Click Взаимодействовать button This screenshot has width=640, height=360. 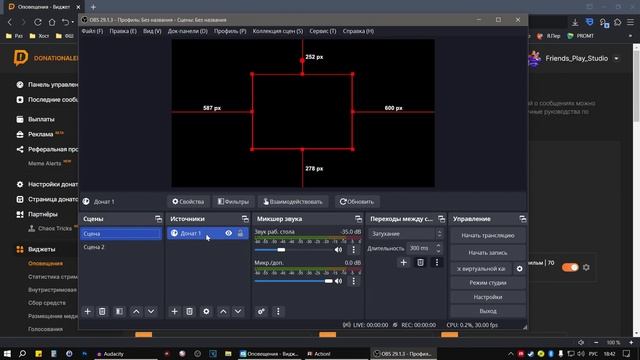[x=293, y=202]
